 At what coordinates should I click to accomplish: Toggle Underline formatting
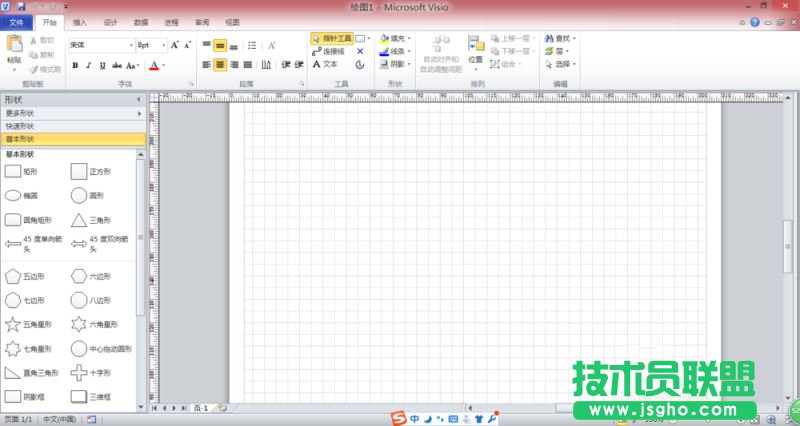pos(103,65)
